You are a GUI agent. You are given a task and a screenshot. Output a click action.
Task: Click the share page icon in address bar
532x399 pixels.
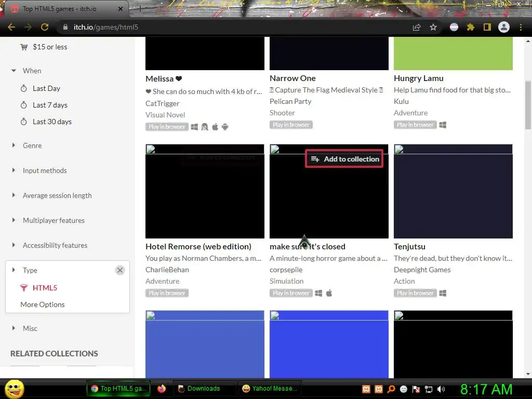[x=417, y=27]
